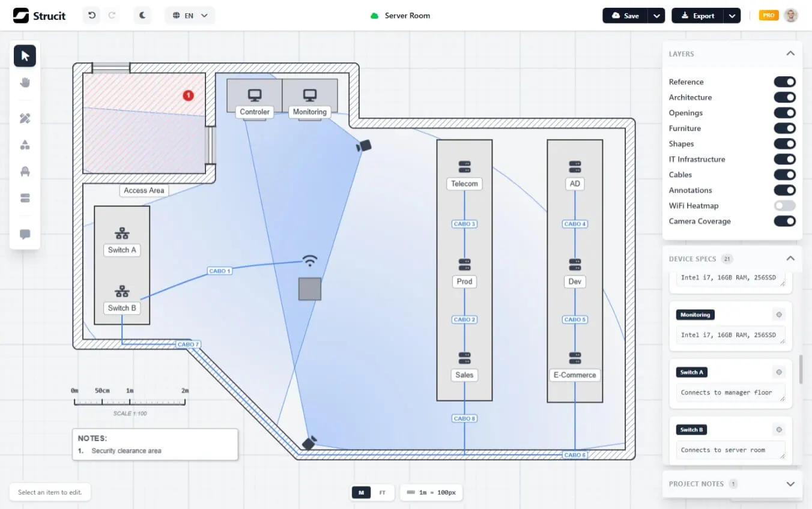Click the Strucit logo
Image resolution: width=812 pixels, height=509 pixels.
pos(40,16)
